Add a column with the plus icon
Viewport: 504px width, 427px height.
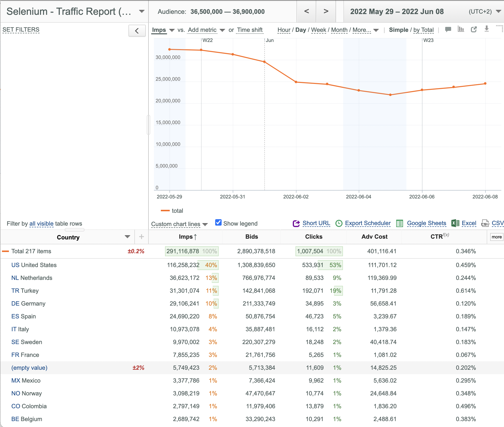141,237
